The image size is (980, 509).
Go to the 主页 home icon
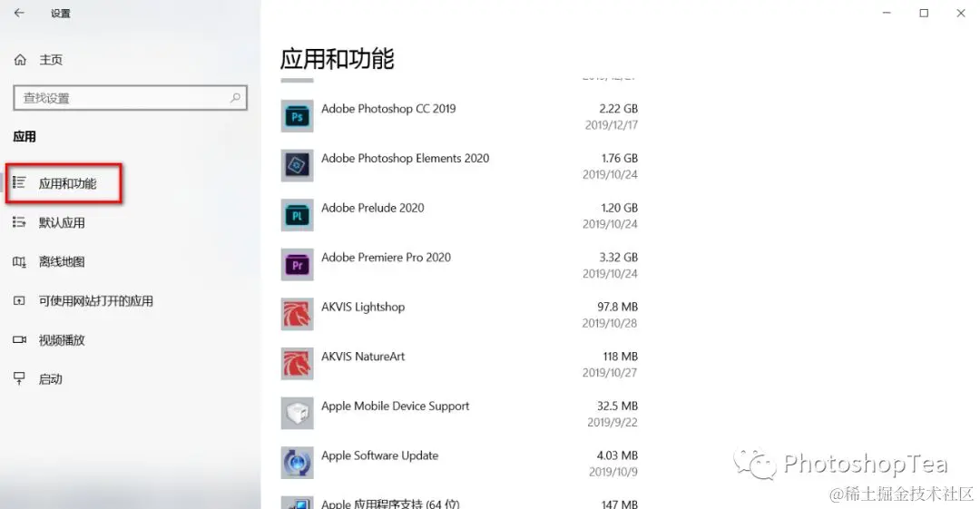(20, 59)
